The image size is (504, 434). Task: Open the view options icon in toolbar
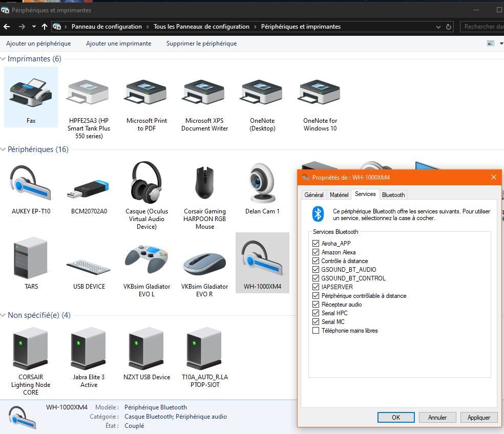coord(491,44)
